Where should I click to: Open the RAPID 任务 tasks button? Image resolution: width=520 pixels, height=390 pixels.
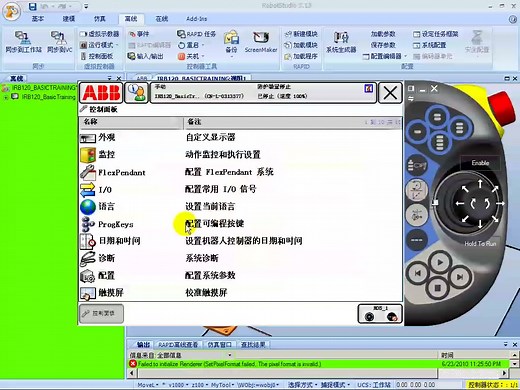(196, 34)
